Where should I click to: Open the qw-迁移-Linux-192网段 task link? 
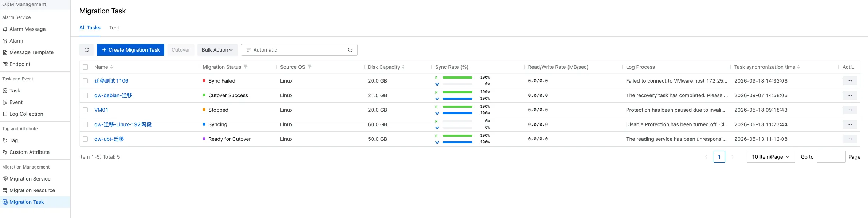click(x=123, y=124)
